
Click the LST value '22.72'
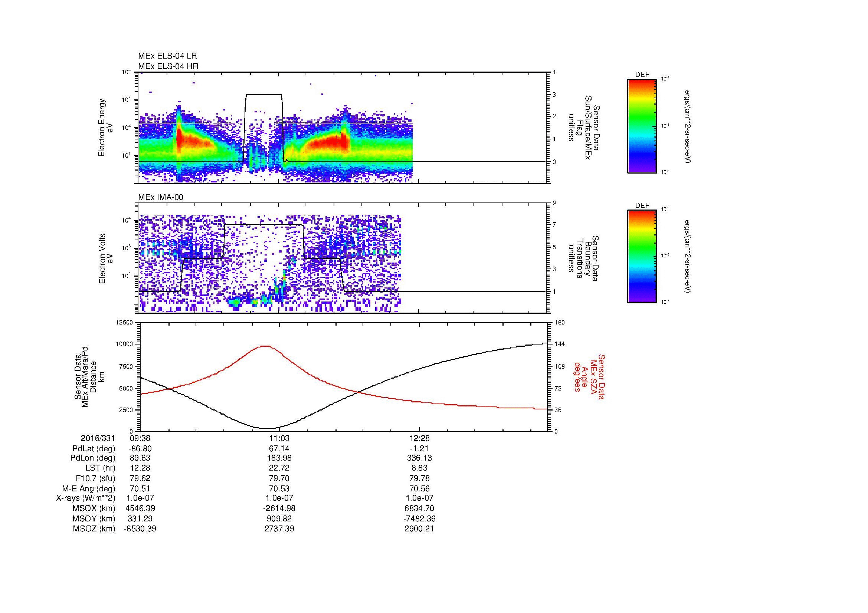(x=279, y=468)
